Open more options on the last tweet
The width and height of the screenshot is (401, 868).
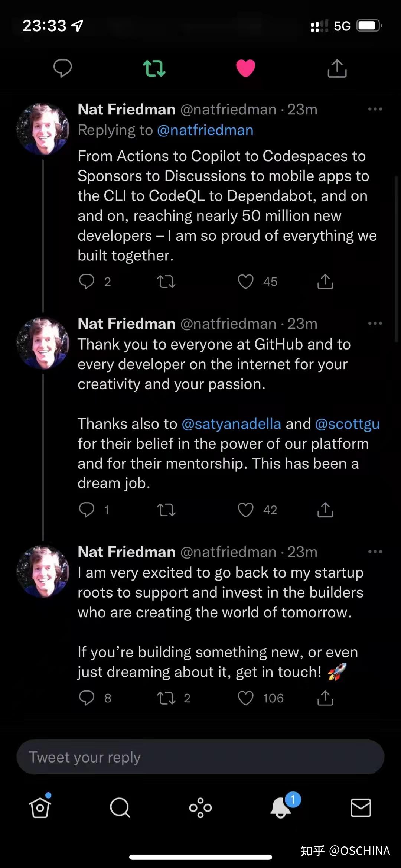tap(376, 552)
